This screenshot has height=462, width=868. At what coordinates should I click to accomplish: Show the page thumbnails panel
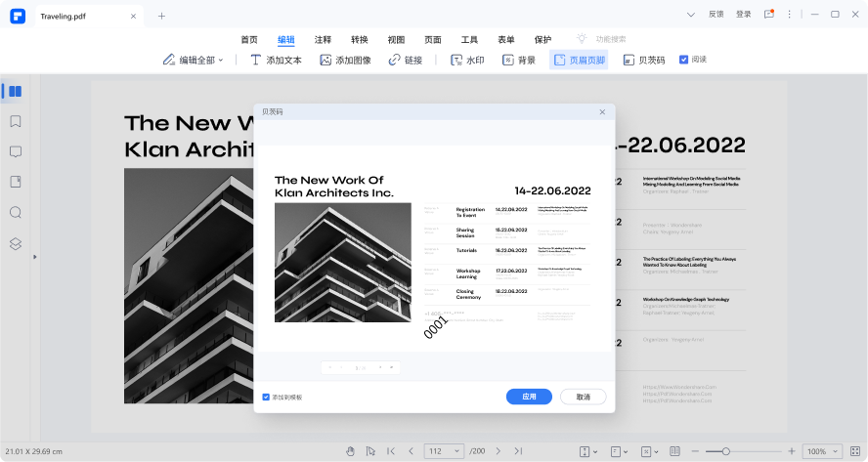click(15, 92)
